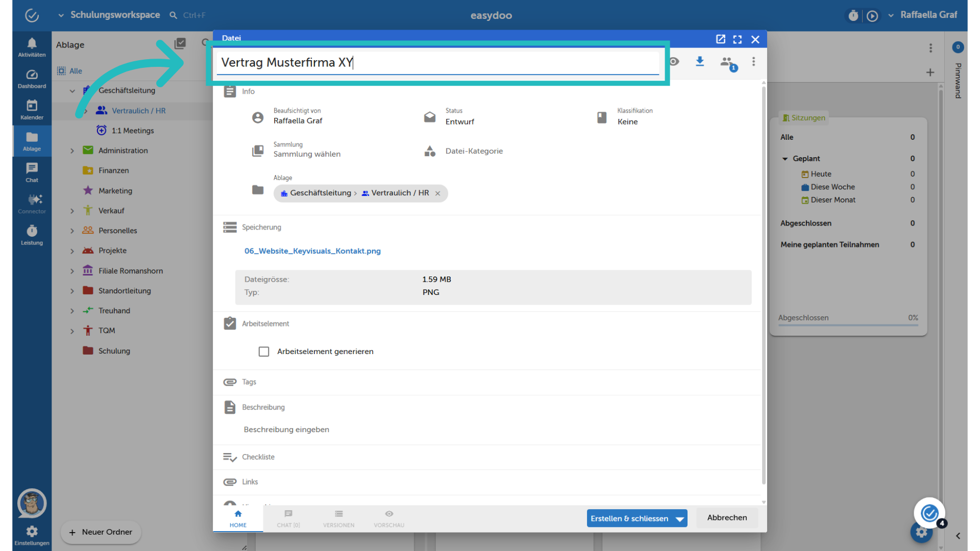980x551 pixels.
Task: Select the 1:1 Meetings folder
Action: (x=133, y=131)
